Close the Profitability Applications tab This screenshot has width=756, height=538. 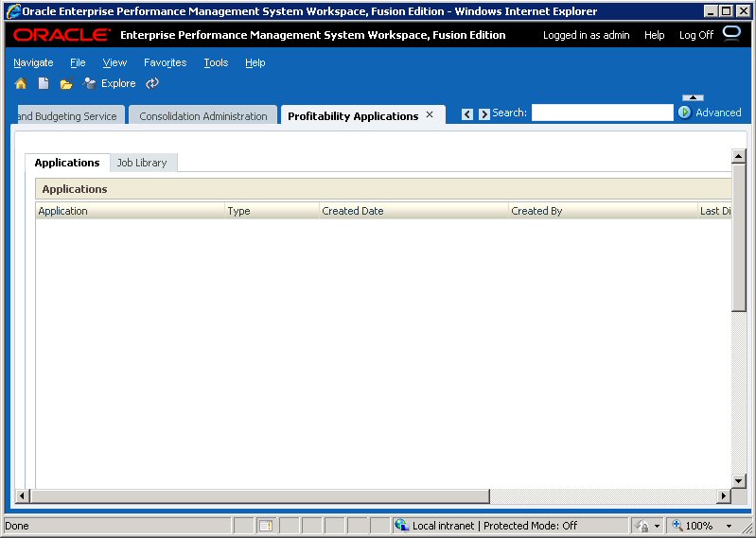point(430,114)
